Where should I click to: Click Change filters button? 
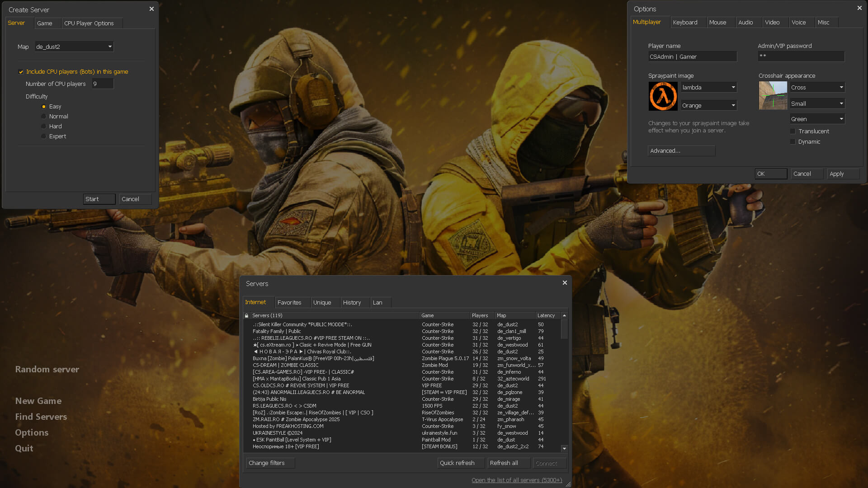pyautogui.click(x=270, y=463)
